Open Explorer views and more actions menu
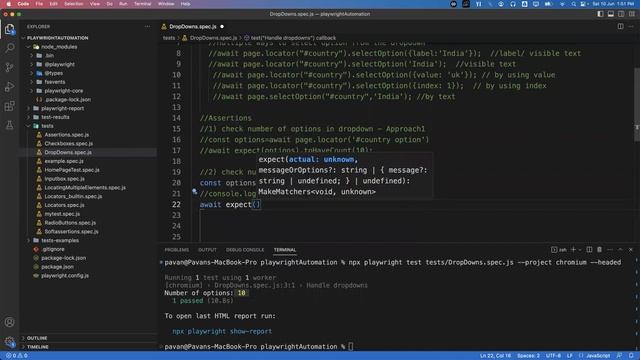The width and height of the screenshot is (640, 360). 147,27
